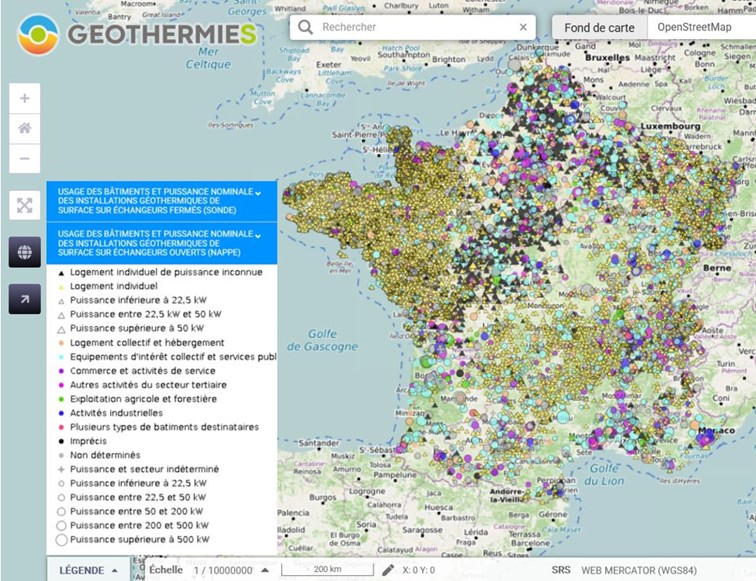The width and height of the screenshot is (756, 581).
Task: Click Logement individuel de puissance inconnue text
Action: [x=166, y=272]
